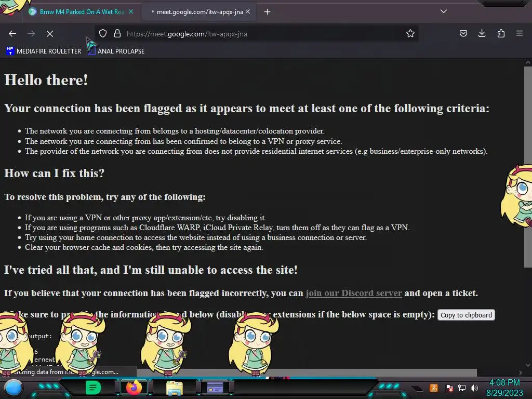The width and height of the screenshot is (532, 399).
Task: Click the Firefox taskbar icon
Action: click(x=134, y=388)
